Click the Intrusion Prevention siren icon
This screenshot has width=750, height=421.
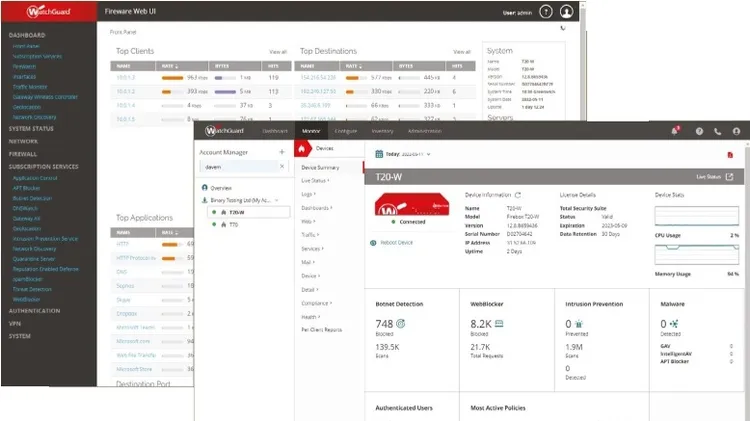[x=579, y=324]
